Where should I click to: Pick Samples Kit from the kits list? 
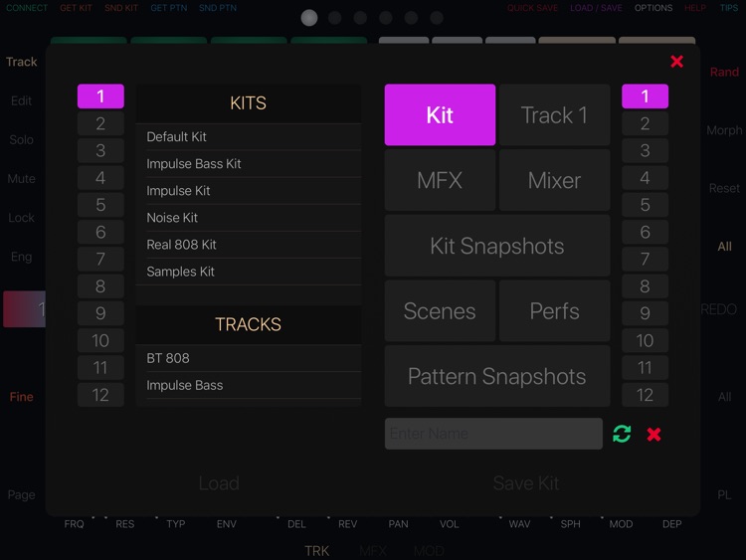coord(249,272)
